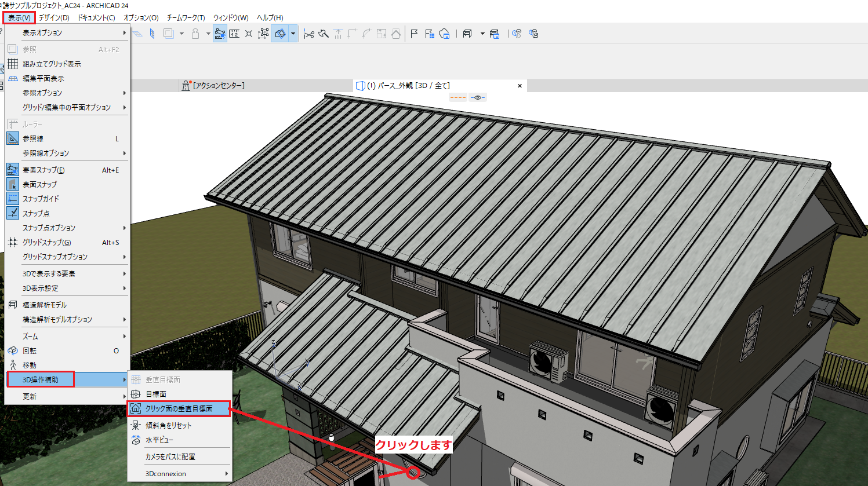Toggle 表面スナップ option
The height and width of the screenshot is (486, 868).
click(x=67, y=184)
